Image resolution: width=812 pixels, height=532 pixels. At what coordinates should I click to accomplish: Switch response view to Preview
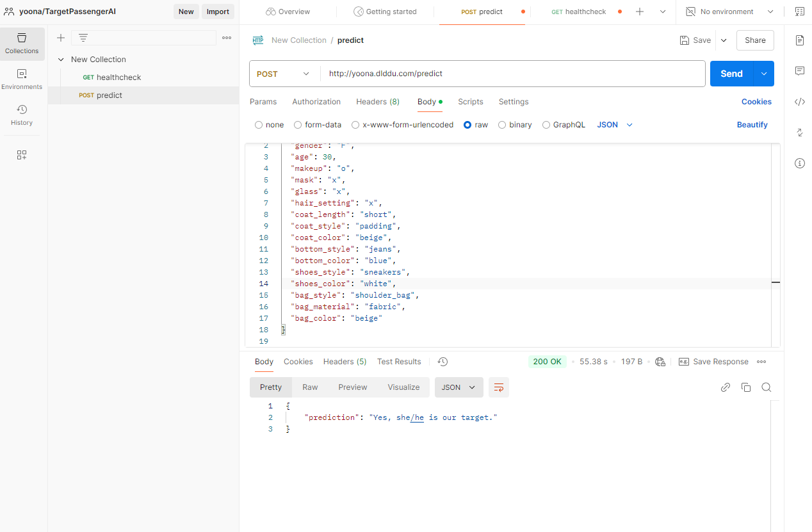coord(353,387)
